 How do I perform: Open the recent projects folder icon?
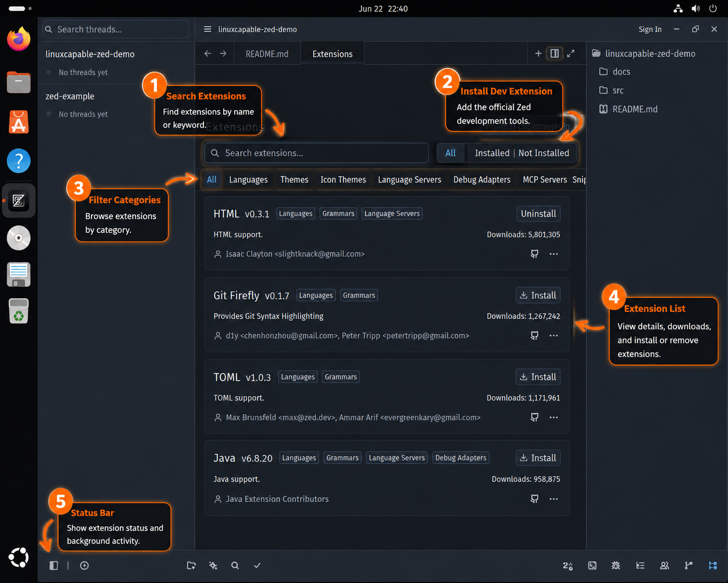coord(191,565)
